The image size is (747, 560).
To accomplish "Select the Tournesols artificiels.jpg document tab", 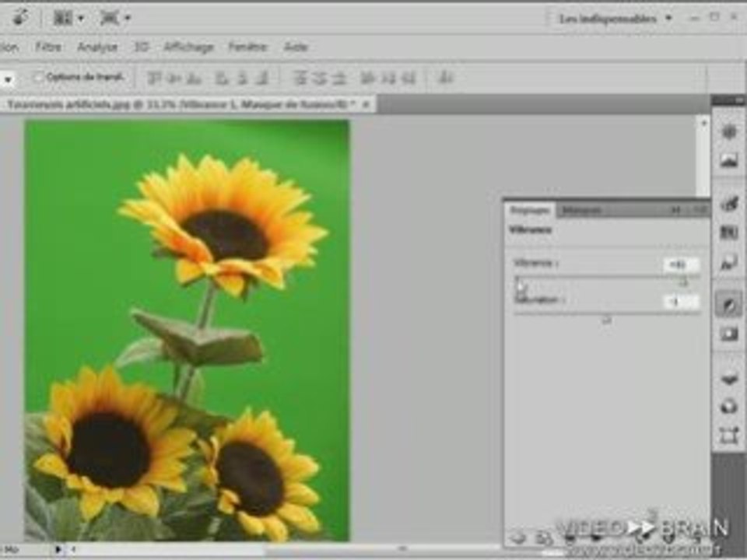I will tap(181, 104).
